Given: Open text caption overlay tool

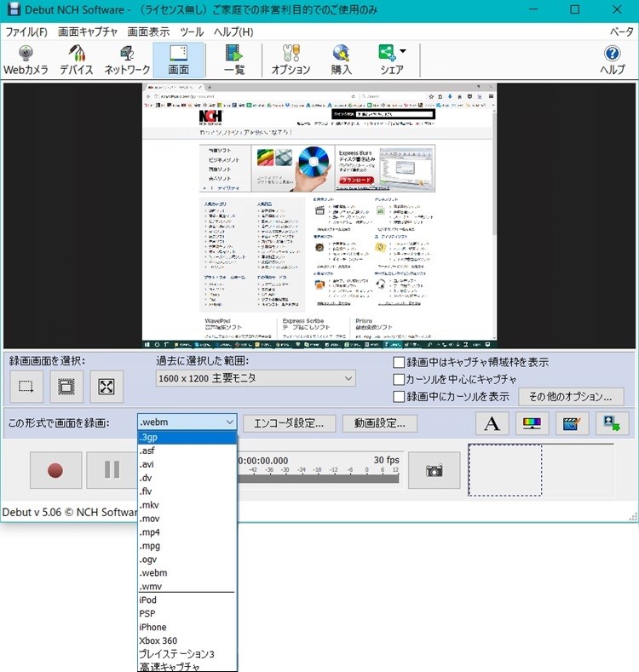Looking at the screenshot, I should [x=492, y=423].
